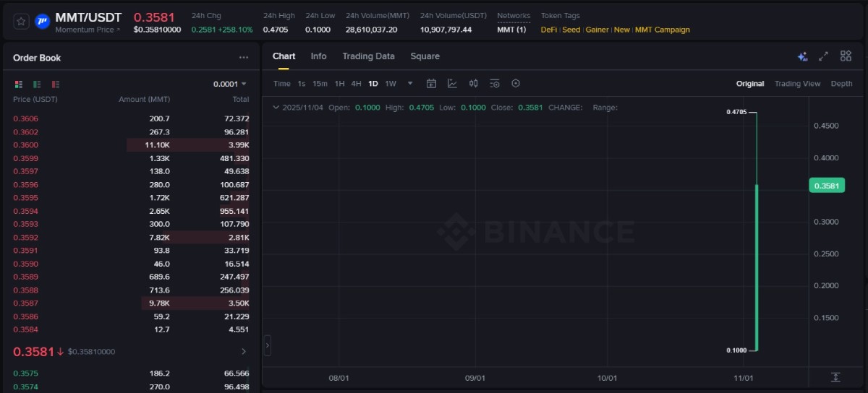This screenshot has height=393, width=868.
Task: Open the 0.0001 price precision dropdown
Action: (x=230, y=84)
